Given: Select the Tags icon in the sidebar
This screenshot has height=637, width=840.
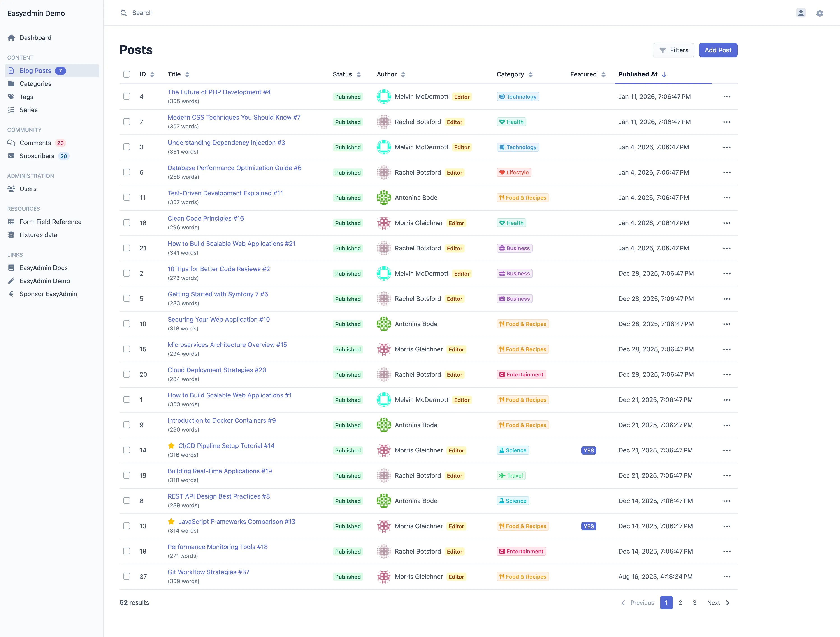Looking at the screenshot, I should [x=11, y=97].
